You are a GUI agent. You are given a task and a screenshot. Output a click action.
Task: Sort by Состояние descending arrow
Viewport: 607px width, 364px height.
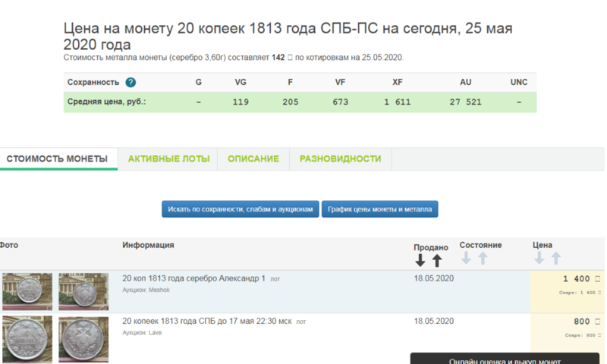(466, 258)
